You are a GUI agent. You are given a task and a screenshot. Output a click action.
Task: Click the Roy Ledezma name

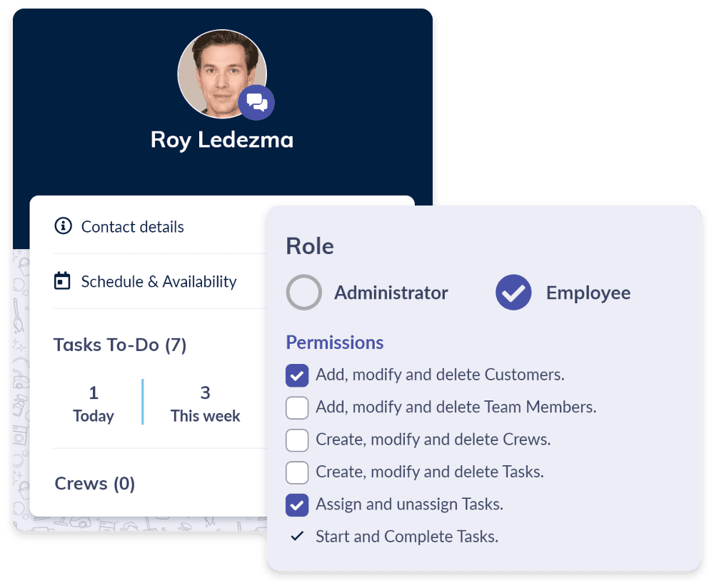coord(222,139)
